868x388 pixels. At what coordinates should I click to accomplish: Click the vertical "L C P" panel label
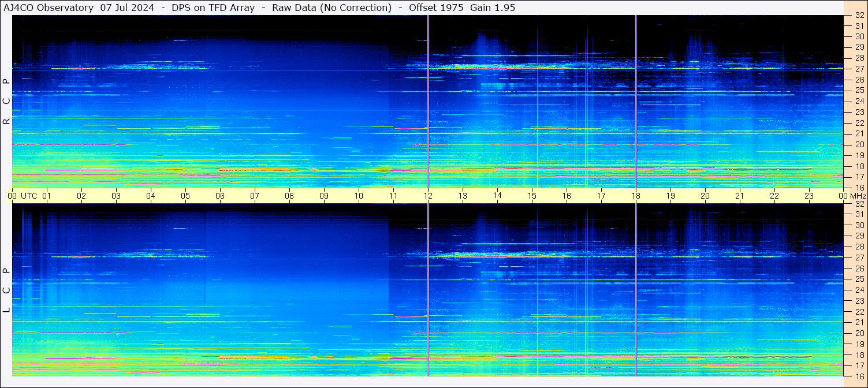point(6,290)
